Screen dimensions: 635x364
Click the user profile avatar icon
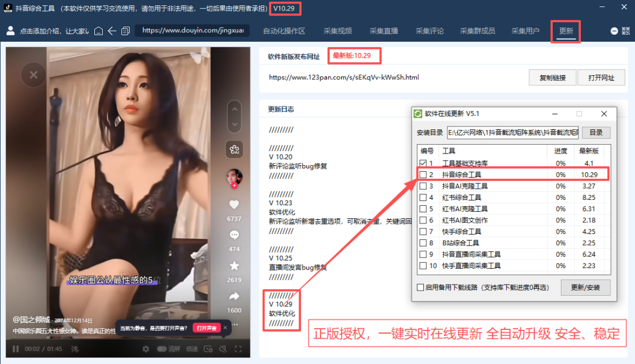(x=11, y=31)
